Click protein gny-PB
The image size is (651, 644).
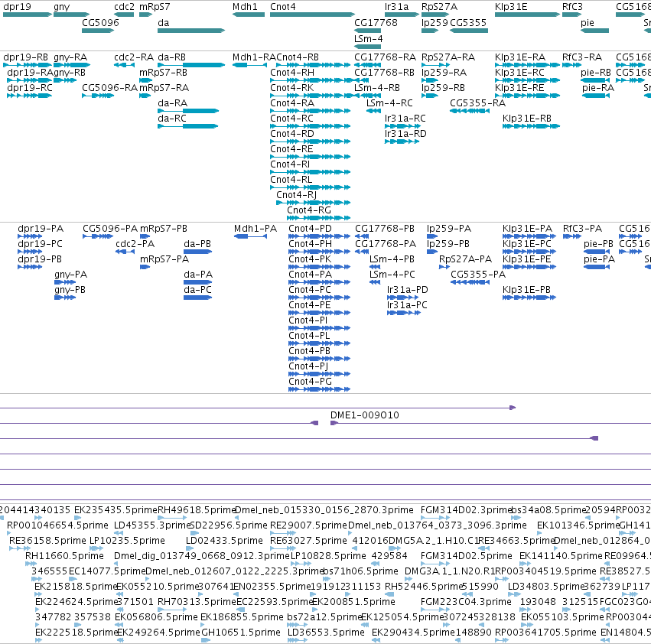pos(65,298)
